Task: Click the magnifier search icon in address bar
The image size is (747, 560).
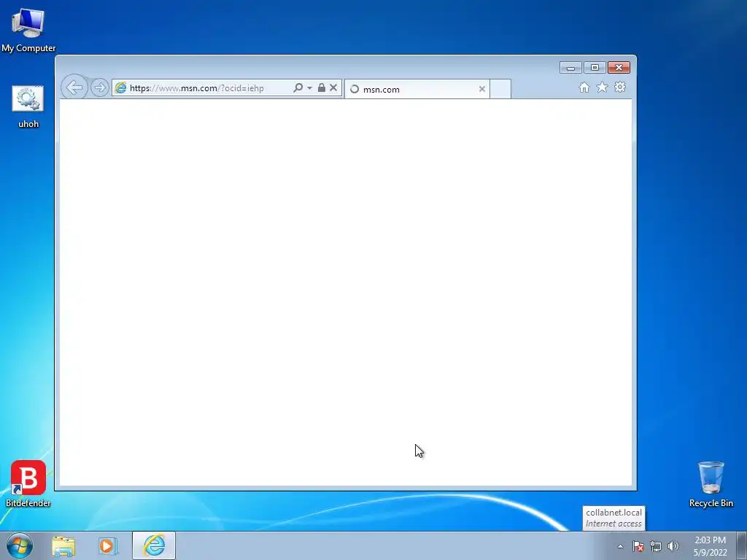Action: click(x=298, y=87)
